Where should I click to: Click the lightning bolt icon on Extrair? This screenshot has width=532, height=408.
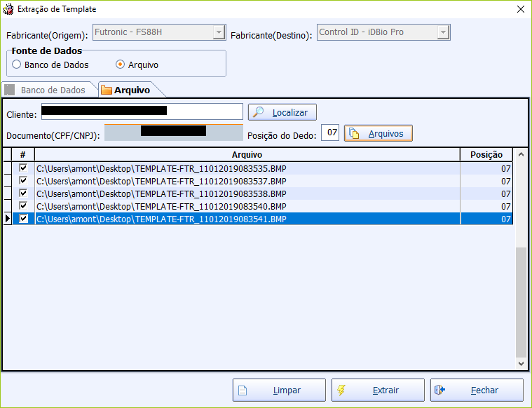click(x=341, y=390)
